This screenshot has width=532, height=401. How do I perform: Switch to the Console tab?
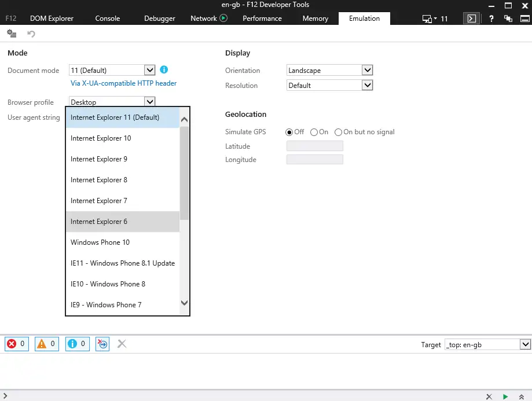coord(108,19)
